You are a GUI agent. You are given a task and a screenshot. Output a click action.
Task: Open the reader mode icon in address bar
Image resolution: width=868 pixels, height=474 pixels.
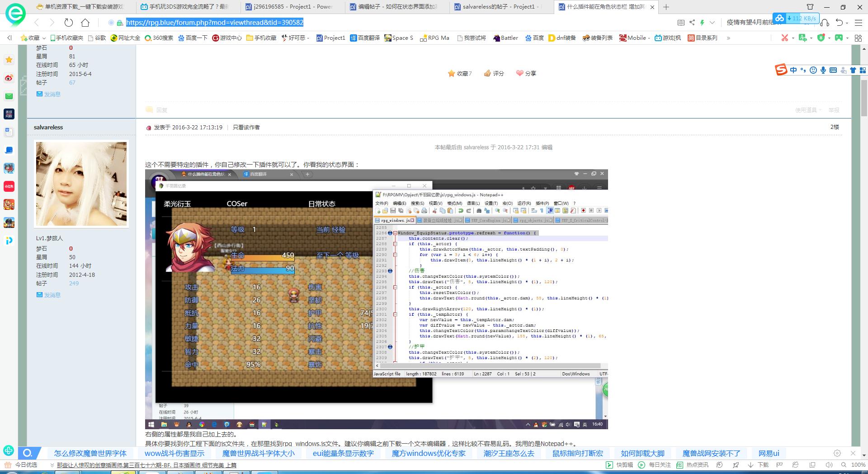coord(681,23)
